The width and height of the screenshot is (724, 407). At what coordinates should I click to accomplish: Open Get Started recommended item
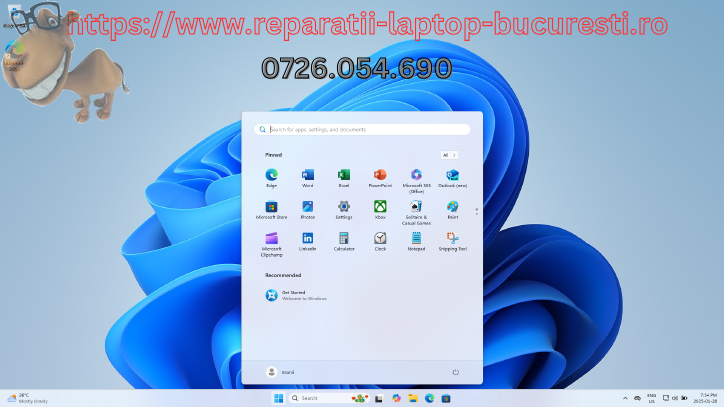290,295
